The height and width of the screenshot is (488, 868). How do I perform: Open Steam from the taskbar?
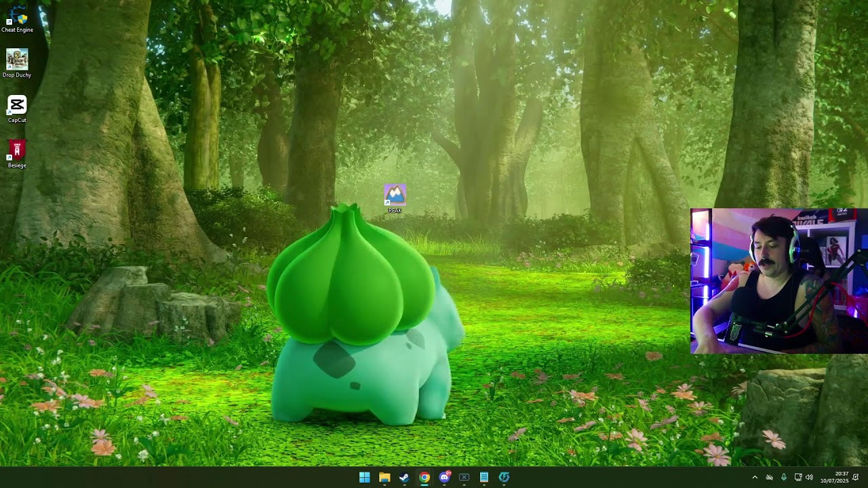point(404,477)
